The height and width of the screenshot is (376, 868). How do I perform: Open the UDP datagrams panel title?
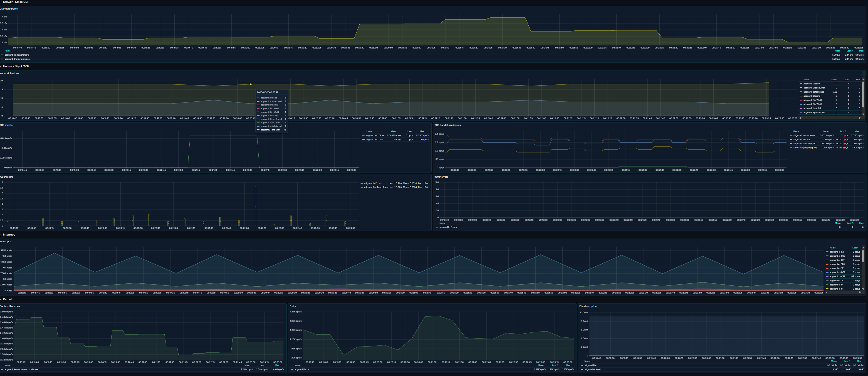[x=9, y=9]
